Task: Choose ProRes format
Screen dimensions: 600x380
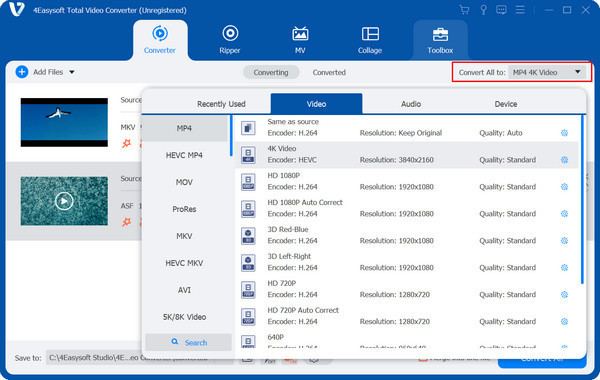Action: (184, 209)
